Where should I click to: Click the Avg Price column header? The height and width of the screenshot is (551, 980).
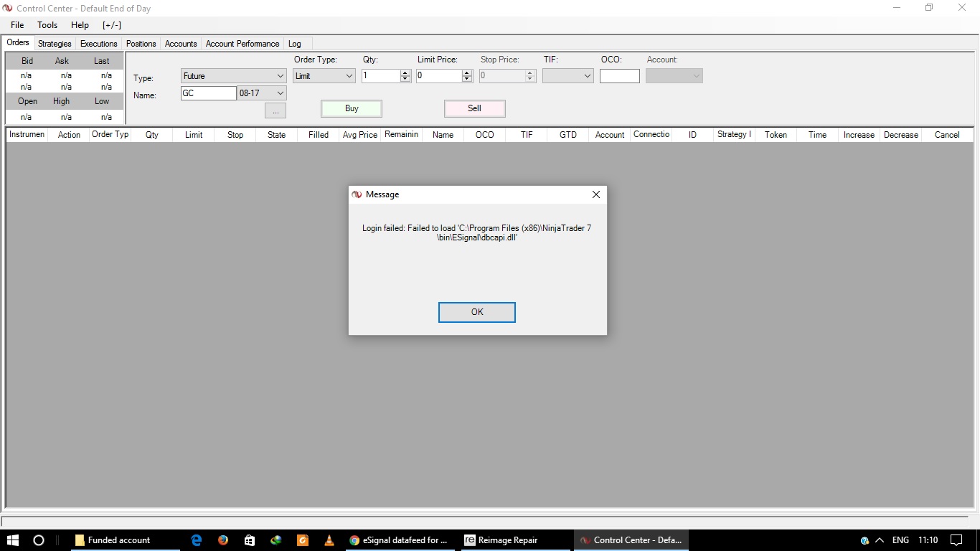360,135
